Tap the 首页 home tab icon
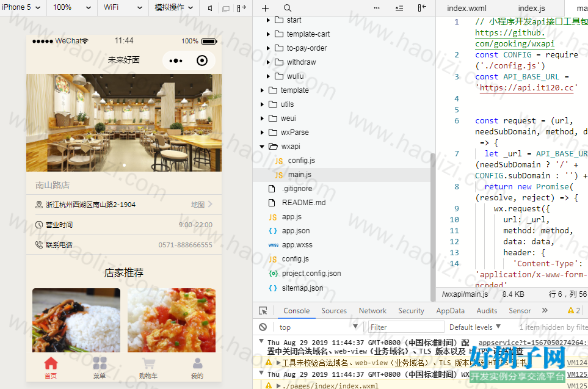Screen dimensions: 588x389 [x=51, y=368]
